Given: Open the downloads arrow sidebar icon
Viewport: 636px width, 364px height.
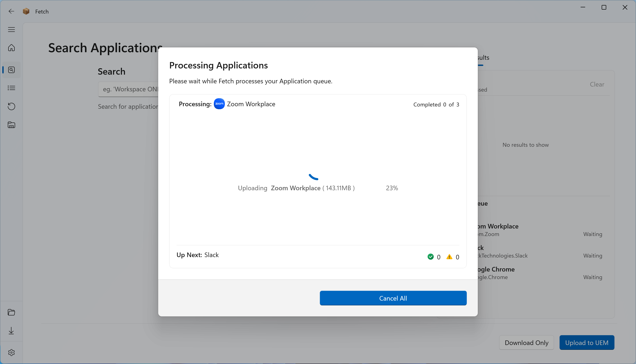Looking at the screenshot, I should click(x=11, y=331).
